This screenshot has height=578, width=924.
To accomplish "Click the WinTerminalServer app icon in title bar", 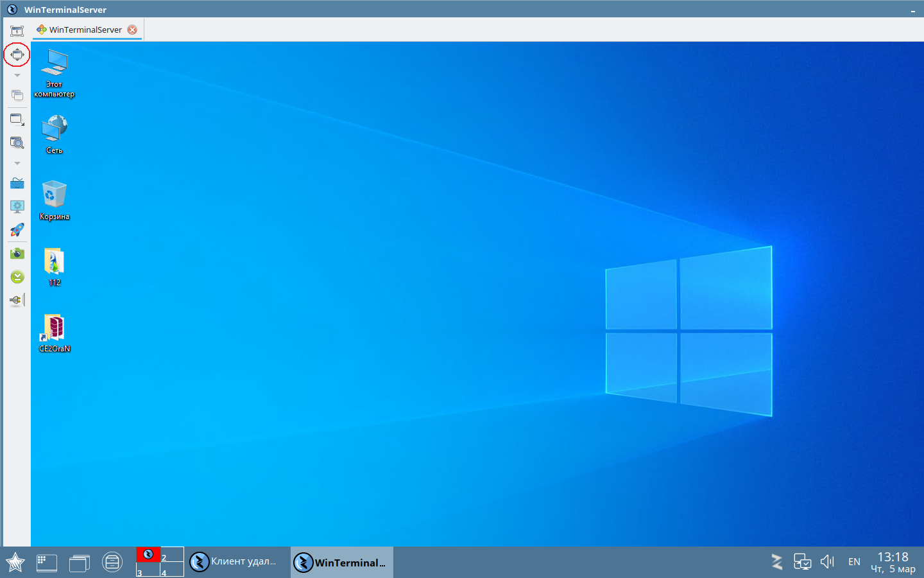I will [x=12, y=9].
